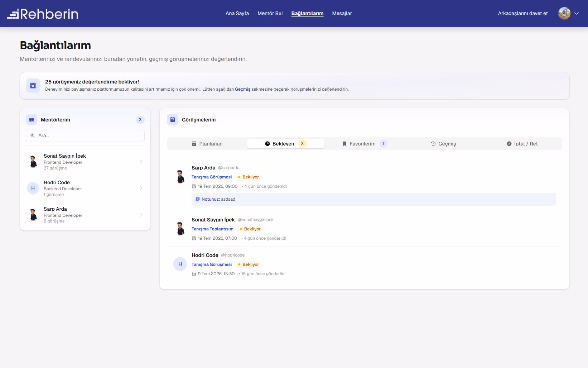Expand Sonat Saygın İpek's mentor row chevron
Image resolution: width=588 pixels, height=368 pixels.
pos(141,162)
